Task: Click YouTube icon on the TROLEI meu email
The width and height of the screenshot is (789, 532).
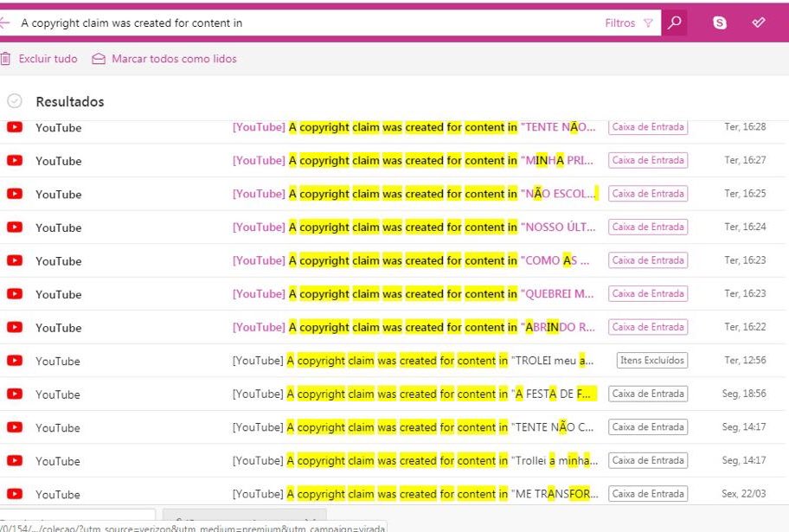Action: click(15, 361)
